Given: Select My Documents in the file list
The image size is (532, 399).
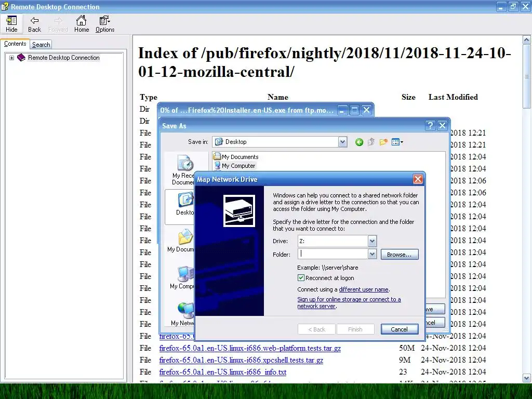Looking at the screenshot, I should [x=236, y=157].
